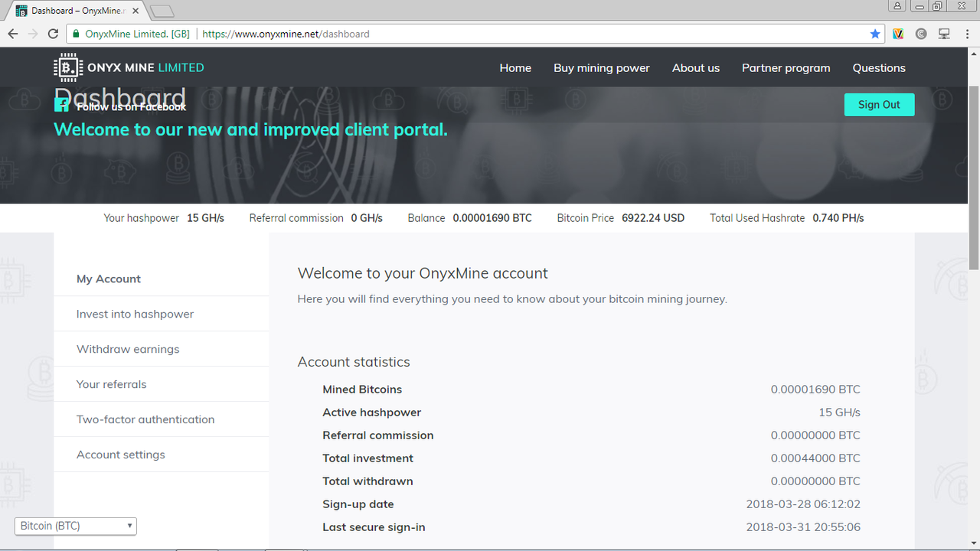
Task: Click the Onyx Mine chip logo
Action: coord(68,67)
